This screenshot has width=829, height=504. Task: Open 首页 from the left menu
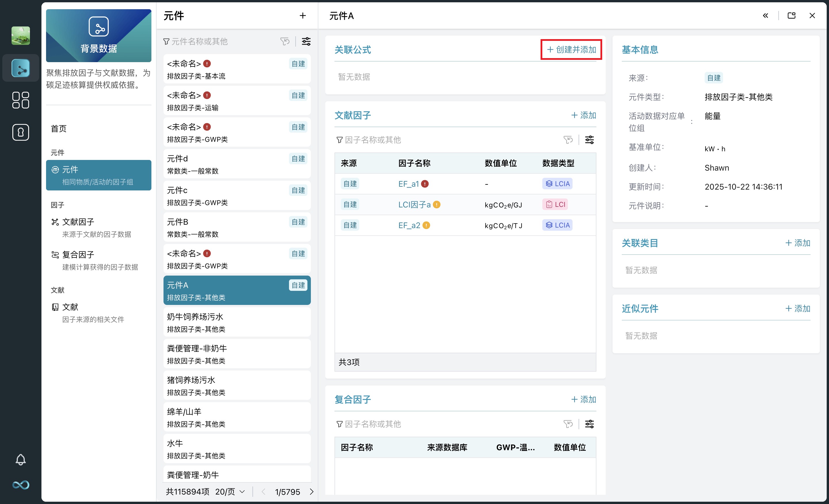point(58,128)
